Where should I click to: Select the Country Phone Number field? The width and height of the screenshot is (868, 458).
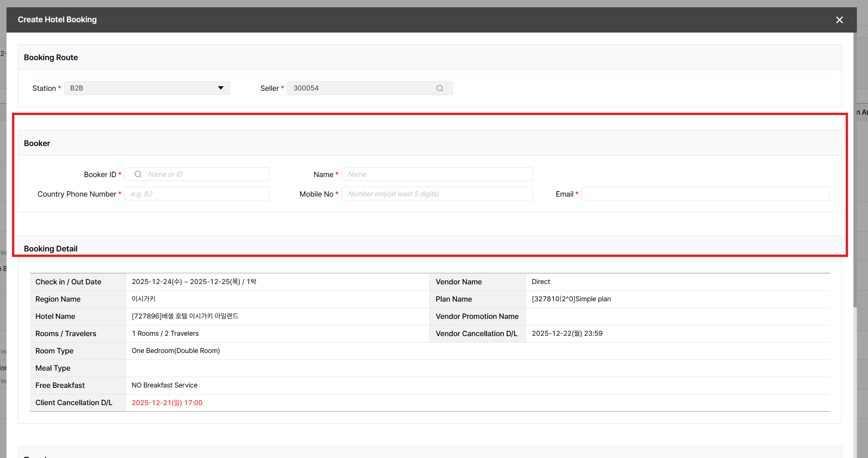pos(197,194)
